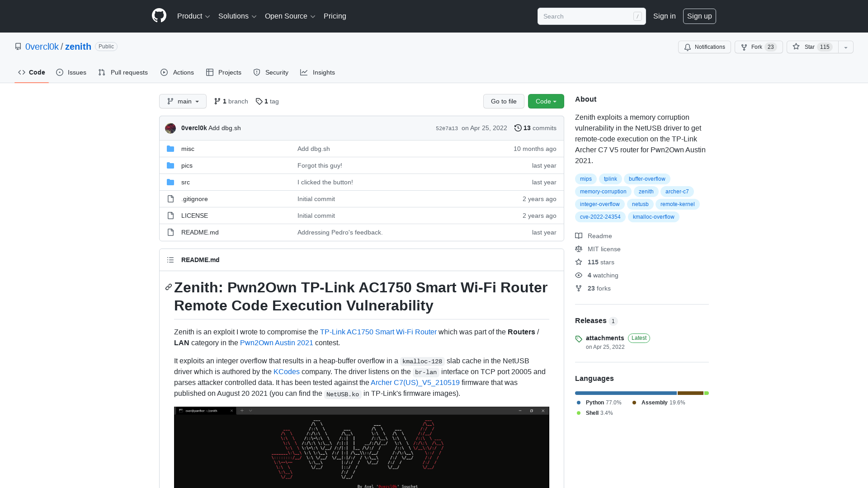Click the 4 watching eye icon
This screenshot has width=868, height=488.
coord(579,275)
